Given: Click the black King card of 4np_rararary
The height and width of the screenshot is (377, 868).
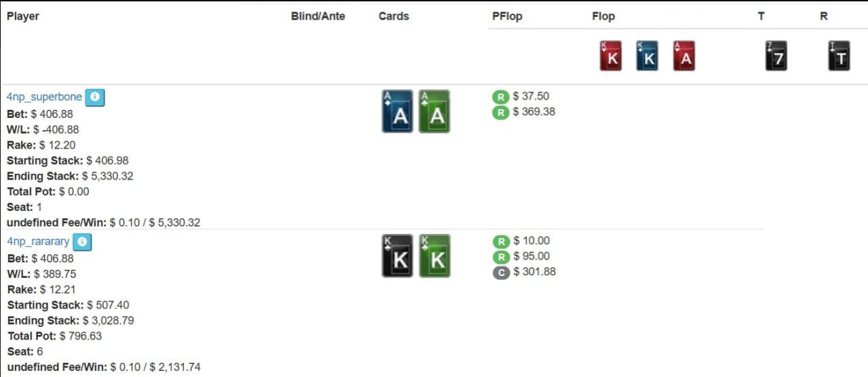Looking at the screenshot, I should point(397,256).
